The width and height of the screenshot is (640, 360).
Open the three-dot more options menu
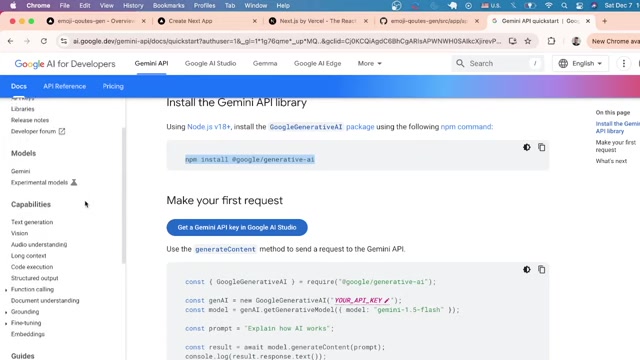tap(623, 63)
